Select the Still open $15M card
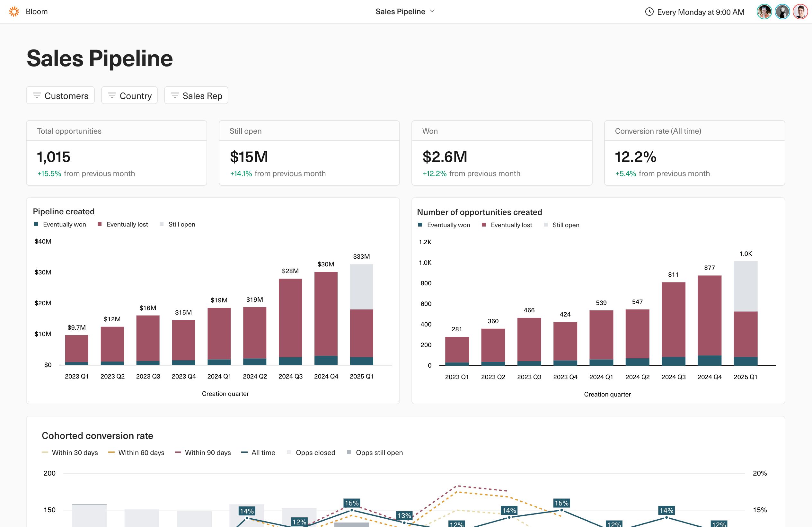Image resolution: width=812 pixels, height=527 pixels. (x=309, y=153)
